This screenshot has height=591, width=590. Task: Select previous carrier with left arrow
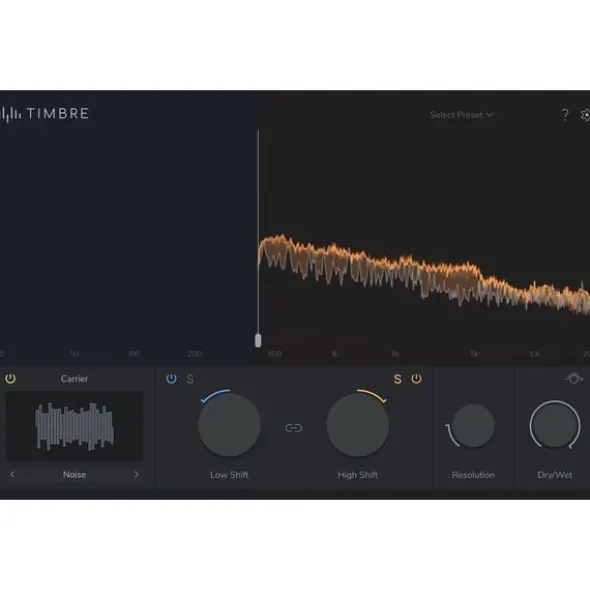click(12, 474)
